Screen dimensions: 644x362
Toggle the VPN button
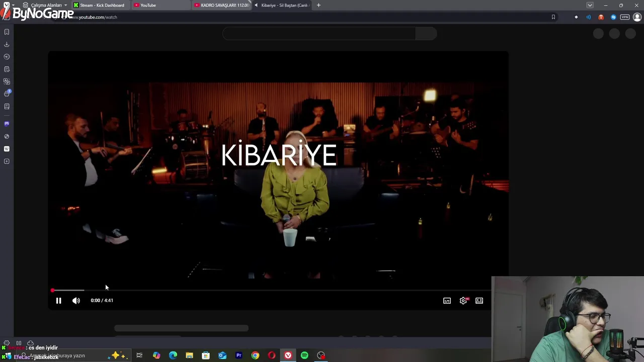coord(625,17)
